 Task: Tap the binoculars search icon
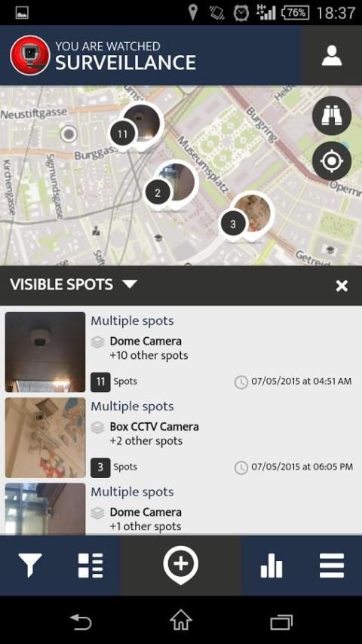(x=332, y=116)
